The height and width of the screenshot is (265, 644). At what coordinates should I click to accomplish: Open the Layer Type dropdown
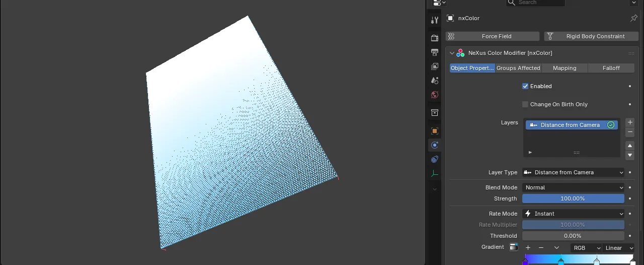click(x=573, y=172)
